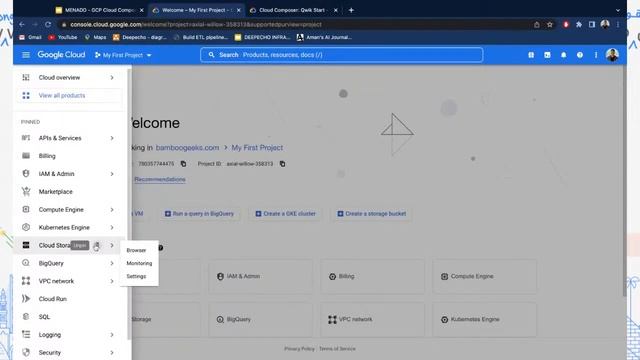Image resolution: width=640 pixels, height=360 pixels.
Task: Expand IAM & Admin submenu chevron
Action: pos(112,174)
